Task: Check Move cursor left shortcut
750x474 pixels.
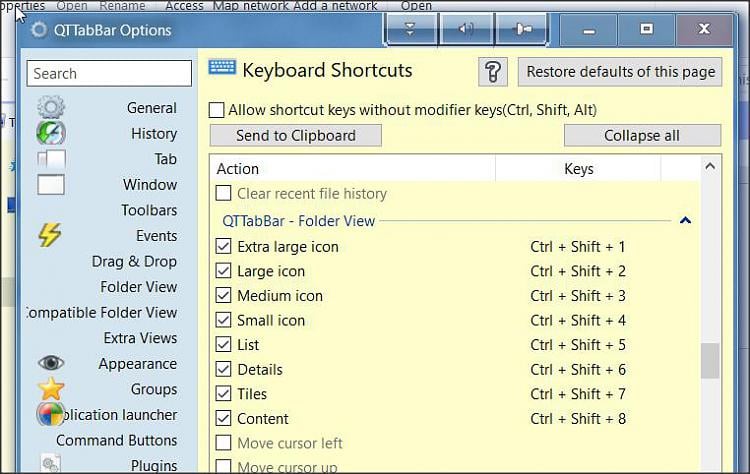Action: pyautogui.click(x=223, y=443)
